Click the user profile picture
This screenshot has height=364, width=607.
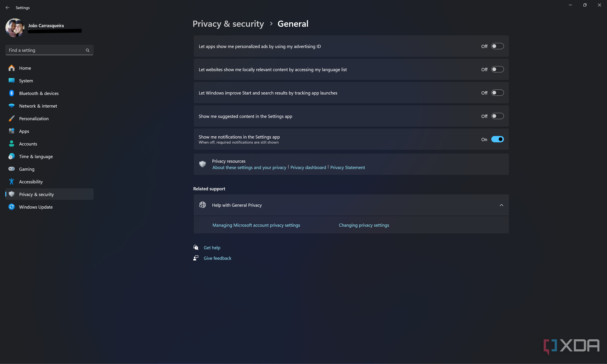pyautogui.click(x=15, y=28)
